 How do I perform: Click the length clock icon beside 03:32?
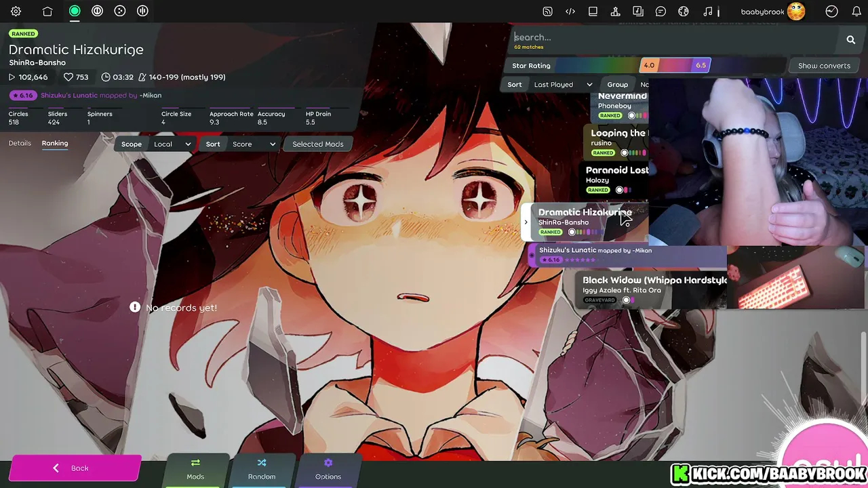(106, 77)
